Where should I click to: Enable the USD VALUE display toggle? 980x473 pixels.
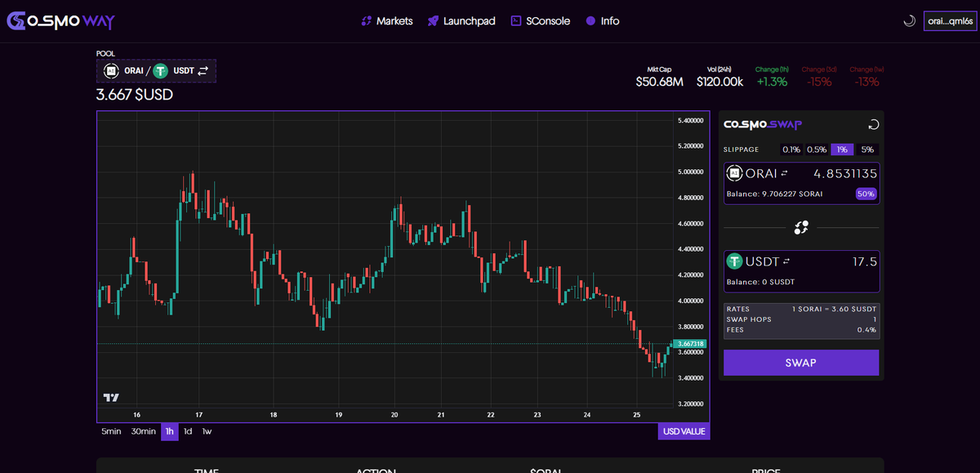click(x=683, y=431)
